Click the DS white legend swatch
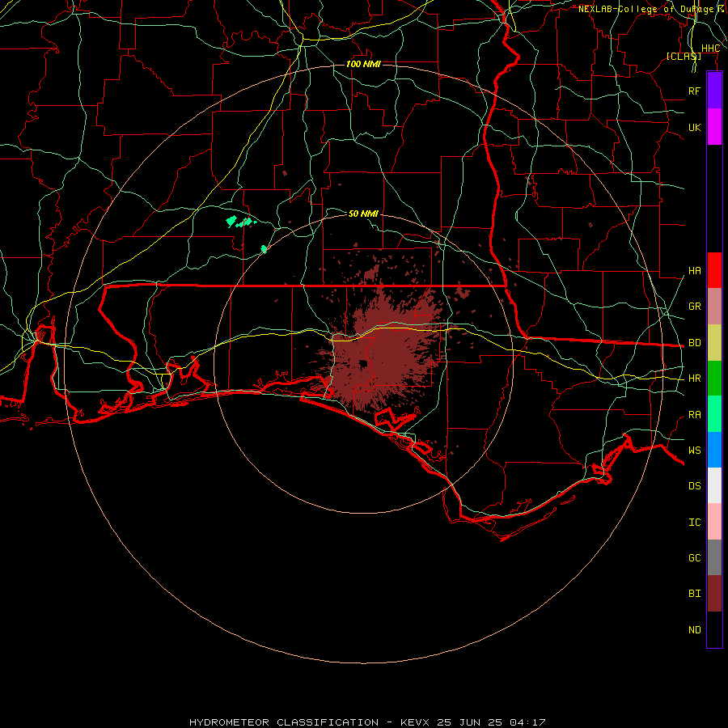The width and height of the screenshot is (728, 728). [714, 485]
